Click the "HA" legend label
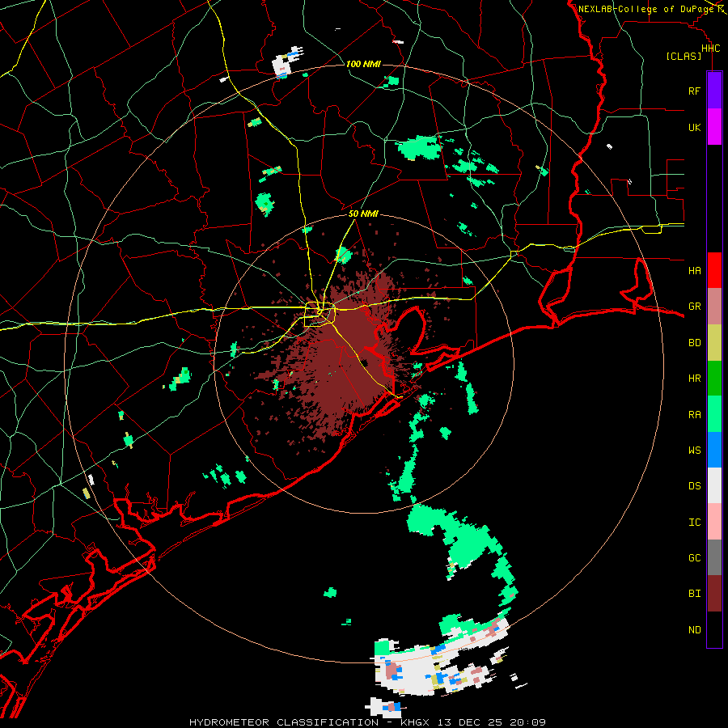The width and height of the screenshot is (728, 728). (x=694, y=270)
